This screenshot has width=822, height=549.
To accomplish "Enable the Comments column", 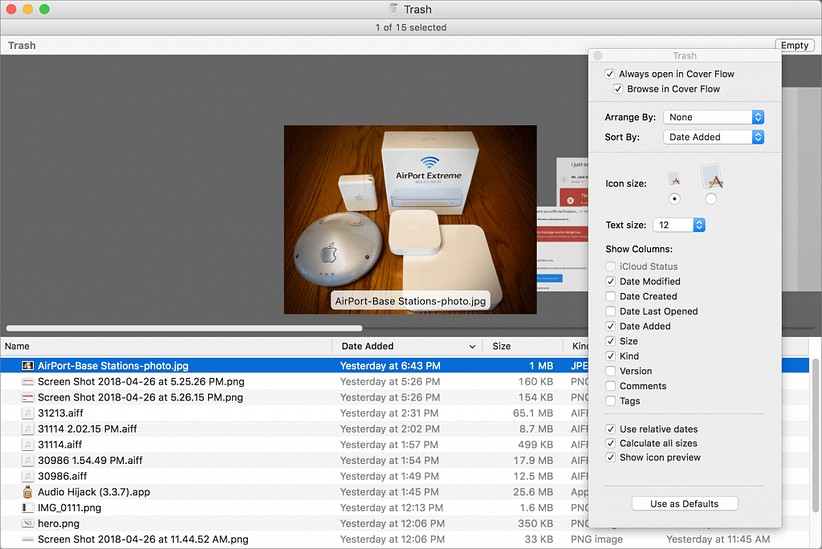I will pos(610,386).
